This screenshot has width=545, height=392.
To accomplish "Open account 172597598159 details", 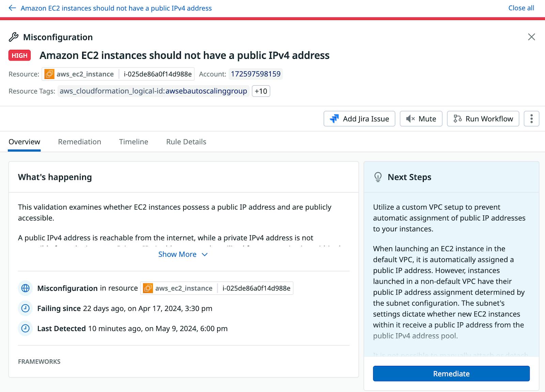I will [x=256, y=74].
